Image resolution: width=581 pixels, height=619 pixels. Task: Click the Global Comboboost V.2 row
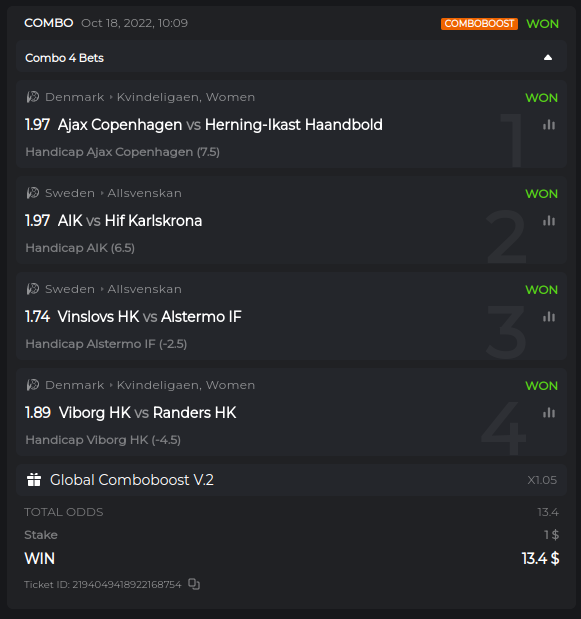pyautogui.click(x=291, y=480)
